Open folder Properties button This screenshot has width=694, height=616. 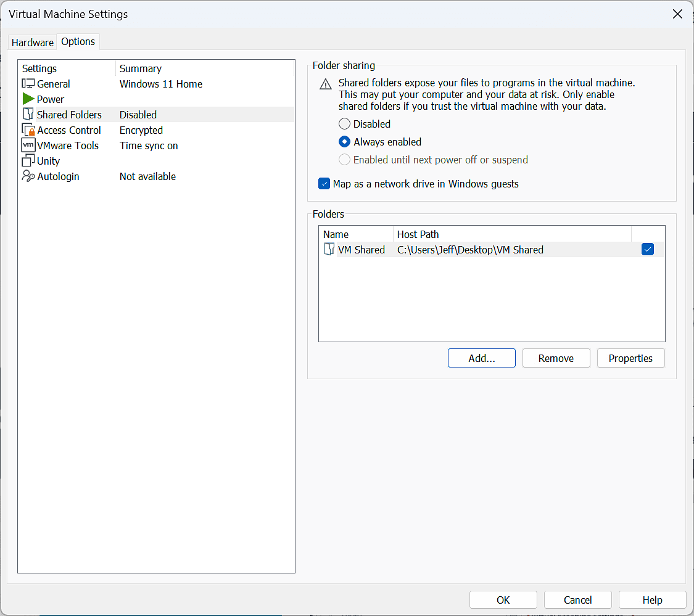tap(630, 358)
